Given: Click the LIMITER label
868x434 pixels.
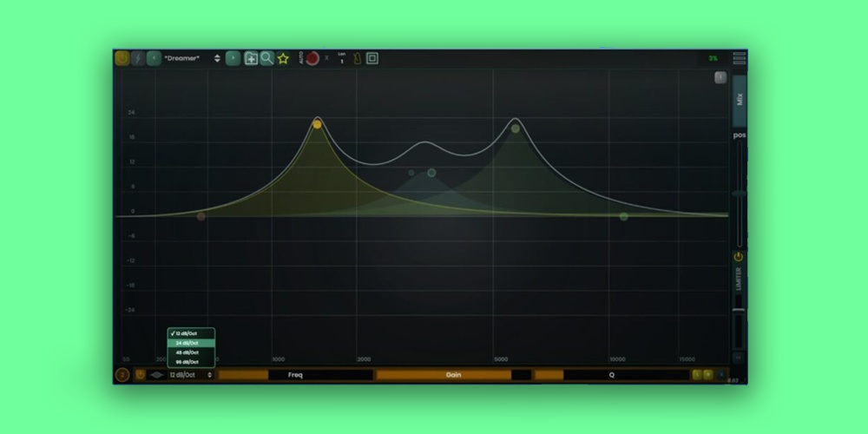Looking at the screenshot, I should pos(739,279).
